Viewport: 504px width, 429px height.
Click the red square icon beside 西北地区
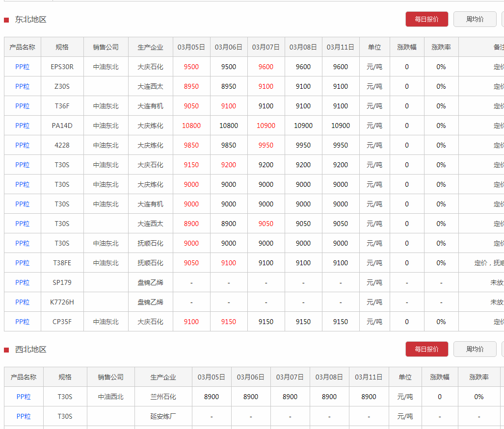coord(6,350)
